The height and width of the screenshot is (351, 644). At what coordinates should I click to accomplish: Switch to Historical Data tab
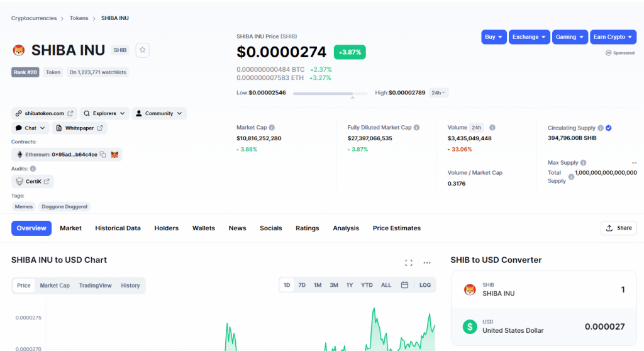[x=118, y=228]
